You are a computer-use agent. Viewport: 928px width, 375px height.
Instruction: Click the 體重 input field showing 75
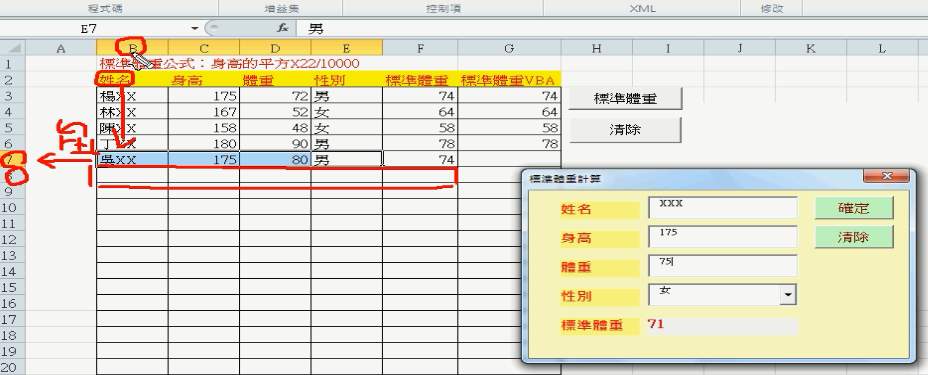point(723,266)
